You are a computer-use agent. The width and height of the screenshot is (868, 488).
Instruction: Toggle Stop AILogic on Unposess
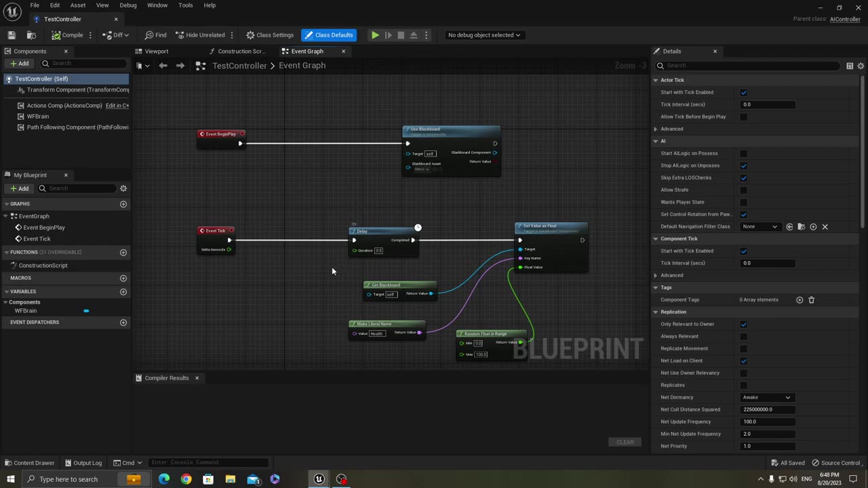pos(744,165)
